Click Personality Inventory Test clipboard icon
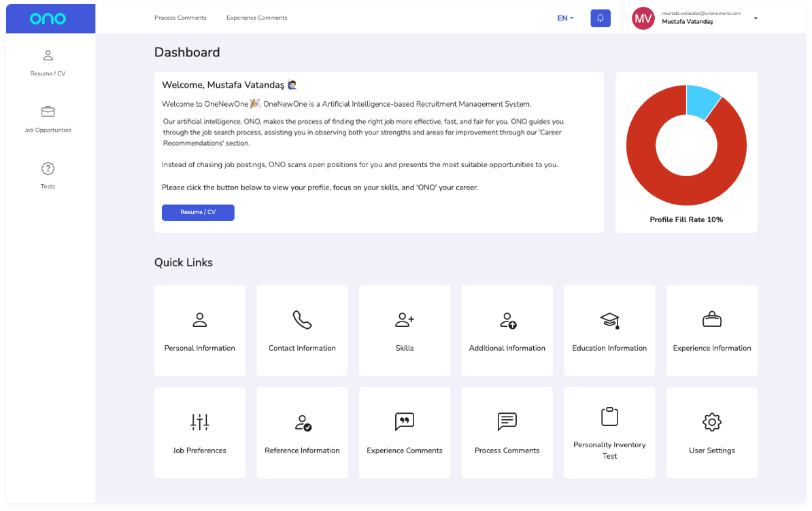 click(x=609, y=417)
